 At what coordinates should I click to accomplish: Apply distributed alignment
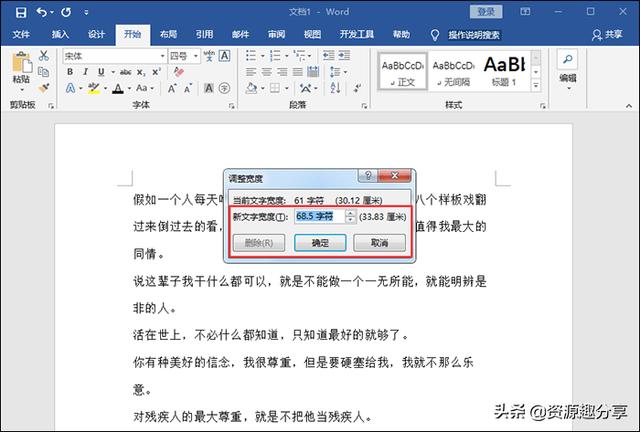pyautogui.click(x=313, y=72)
